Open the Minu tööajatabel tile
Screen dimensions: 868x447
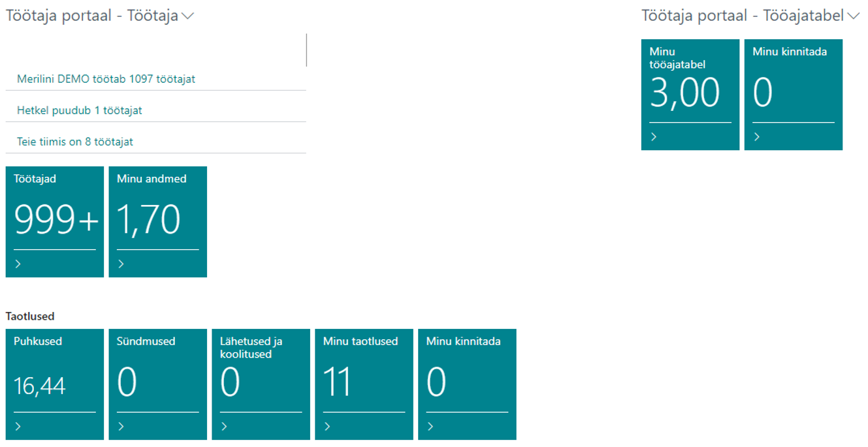[690, 95]
